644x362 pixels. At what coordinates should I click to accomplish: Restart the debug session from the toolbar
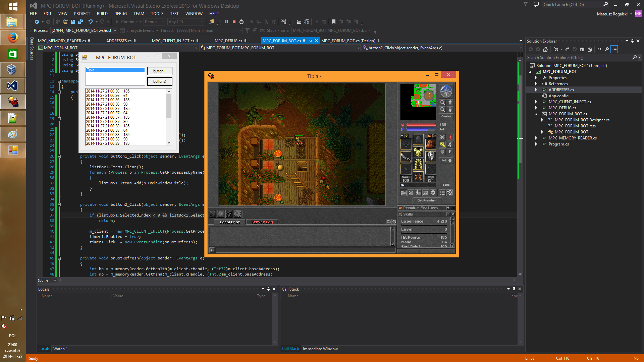tap(241, 22)
